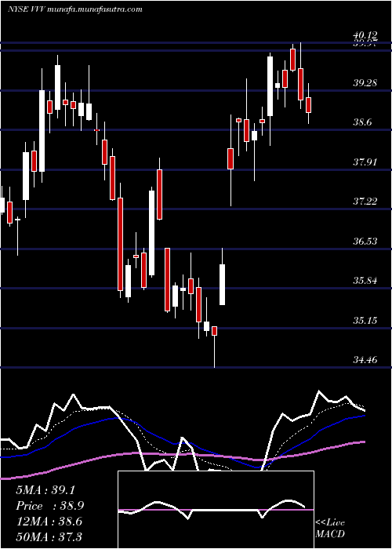Viewport: 392px width, 549px height.
Task: Click the Price : 38.9 value
Action: [50, 506]
